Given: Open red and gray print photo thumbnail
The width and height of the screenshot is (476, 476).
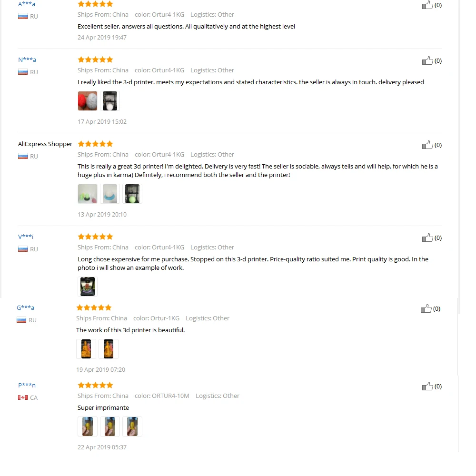Looking at the screenshot, I should [88, 101].
